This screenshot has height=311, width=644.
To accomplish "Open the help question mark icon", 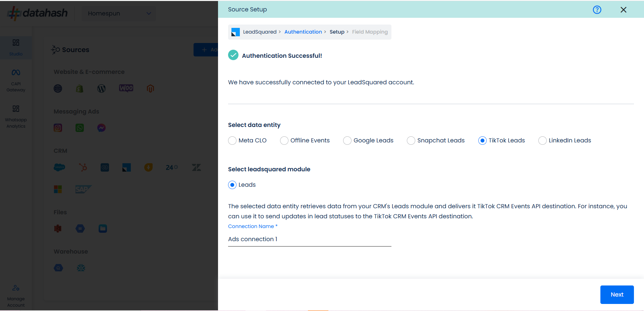I will 597,10.
